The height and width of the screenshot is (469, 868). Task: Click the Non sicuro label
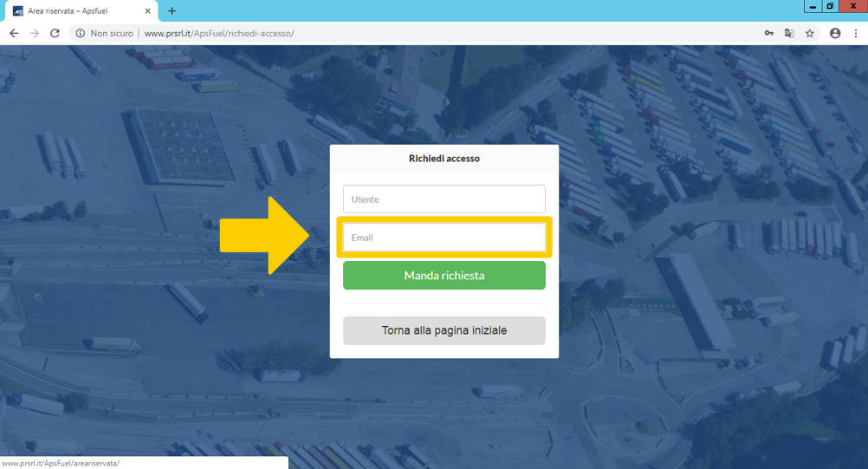112,33
